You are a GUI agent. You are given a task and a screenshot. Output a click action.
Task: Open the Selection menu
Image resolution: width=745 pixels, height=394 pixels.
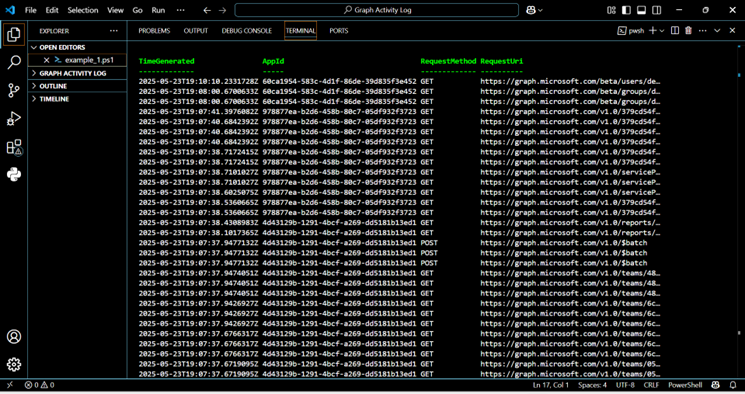tap(83, 10)
